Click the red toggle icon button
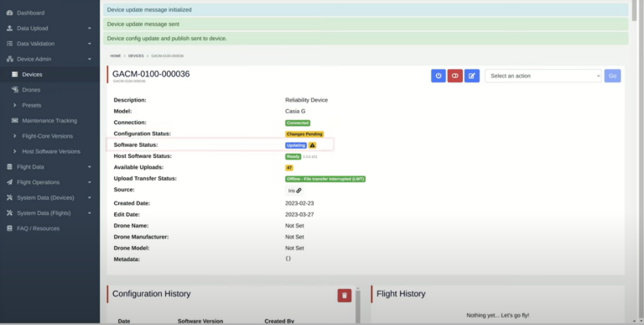 point(455,76)
